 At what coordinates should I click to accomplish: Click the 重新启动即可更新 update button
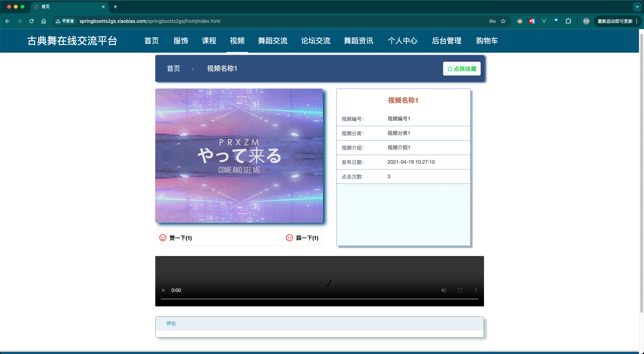618,21
